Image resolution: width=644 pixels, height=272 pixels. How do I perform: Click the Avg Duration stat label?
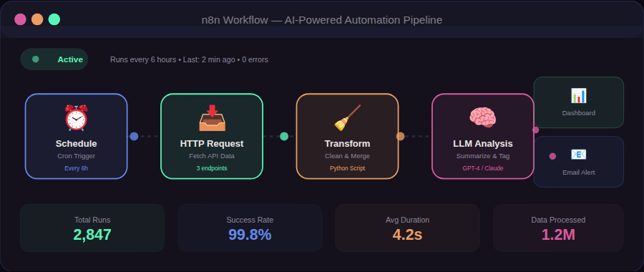[407, 220]
